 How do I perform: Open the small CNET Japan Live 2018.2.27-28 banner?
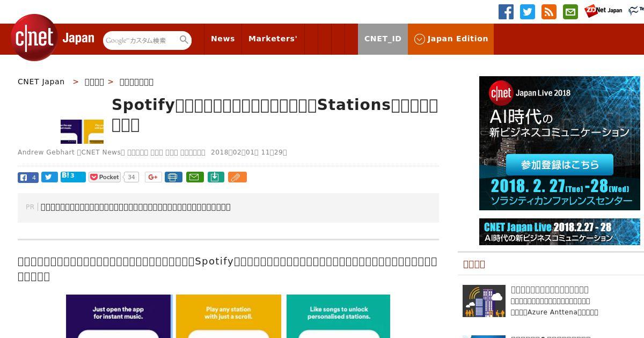[560, 232]
